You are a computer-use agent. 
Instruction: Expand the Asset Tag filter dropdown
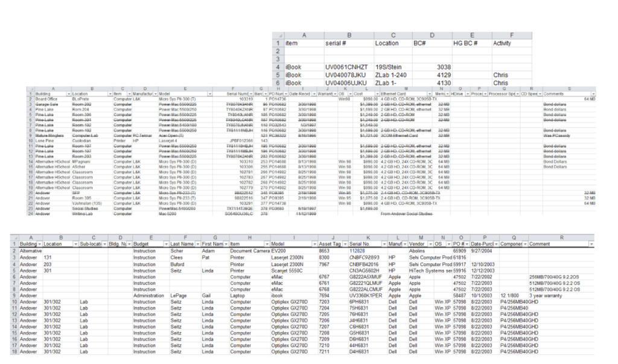(x=345, y=244)
